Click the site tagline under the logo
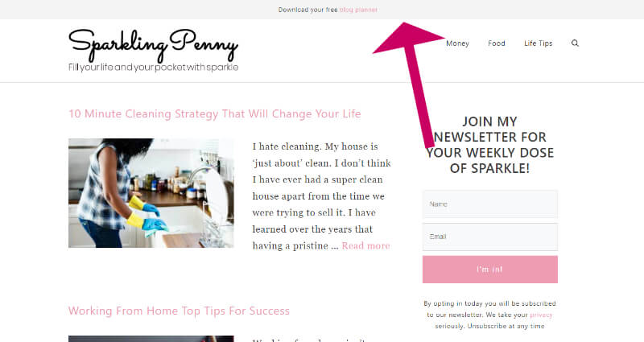644x342 pixels. [153, 68]
